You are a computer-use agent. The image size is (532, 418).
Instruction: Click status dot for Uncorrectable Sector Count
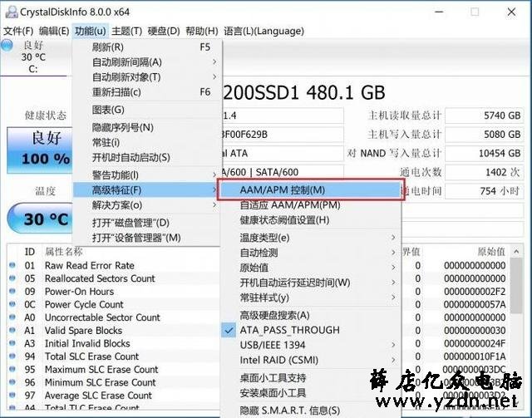pyautogui.click(x=12, y=317)
